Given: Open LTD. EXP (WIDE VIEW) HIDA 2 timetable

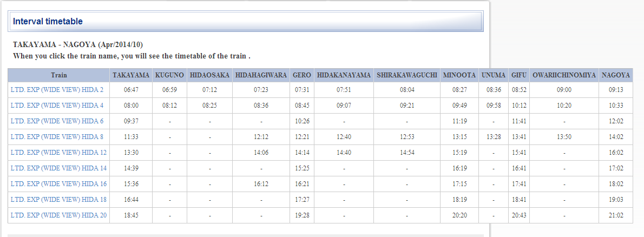Looking at the screenshot, I should [x=57, y=90].
